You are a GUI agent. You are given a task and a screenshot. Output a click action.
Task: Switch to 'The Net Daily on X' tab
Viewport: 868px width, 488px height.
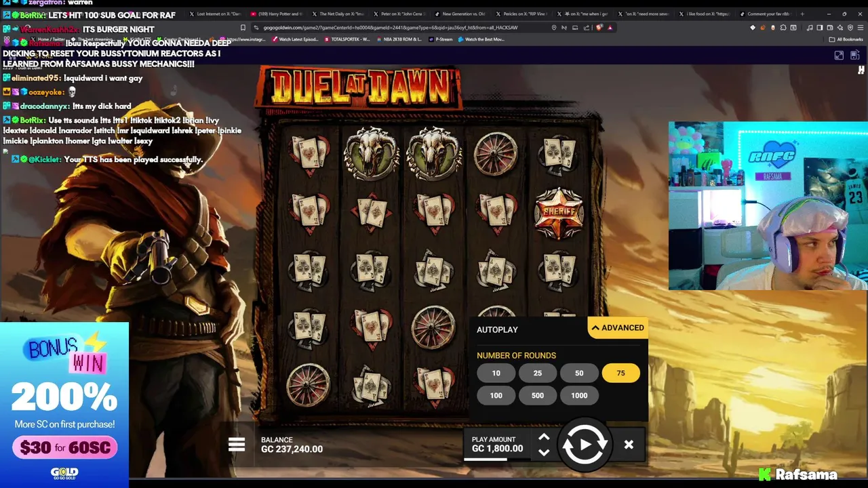point(338,14)
